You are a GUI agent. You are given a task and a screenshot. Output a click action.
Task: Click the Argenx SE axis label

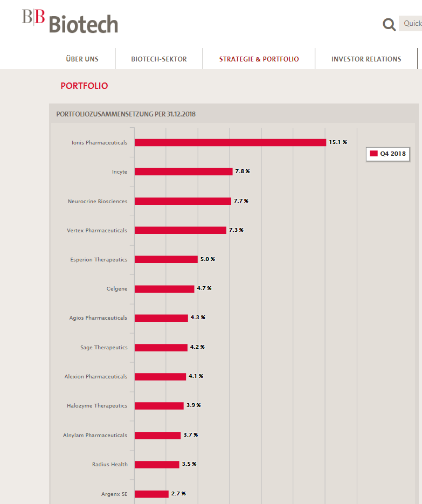(x=114, y=494)
